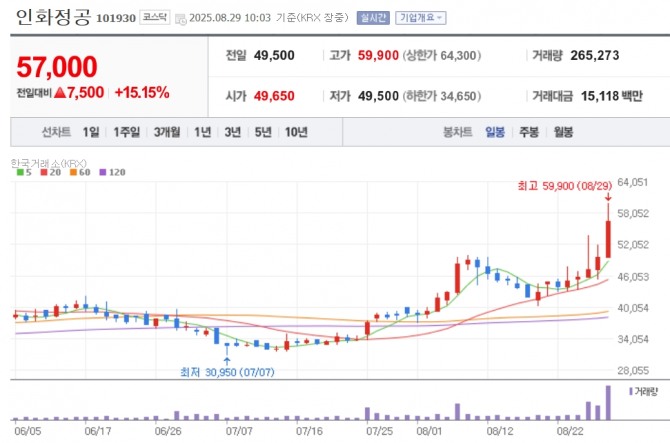670x443 pixels.
Task: Click the 최고 59,900 high marker
Action: click(x=564, y=186)
